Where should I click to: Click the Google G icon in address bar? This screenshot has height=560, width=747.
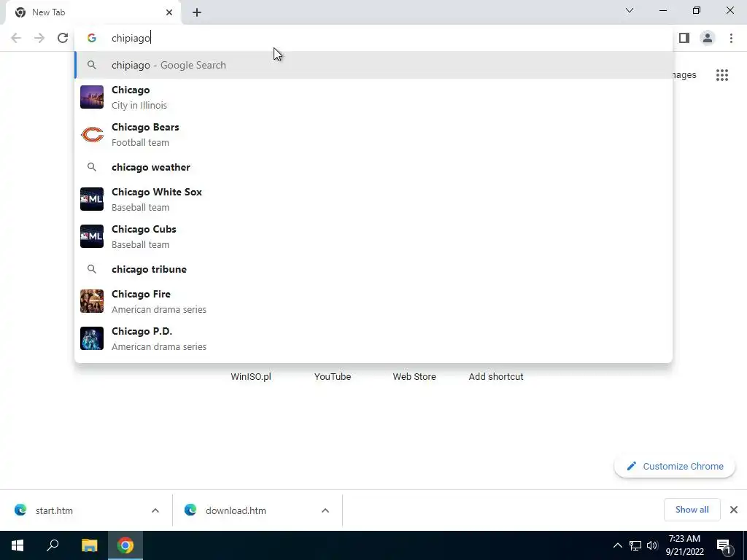tap(92, 38)
